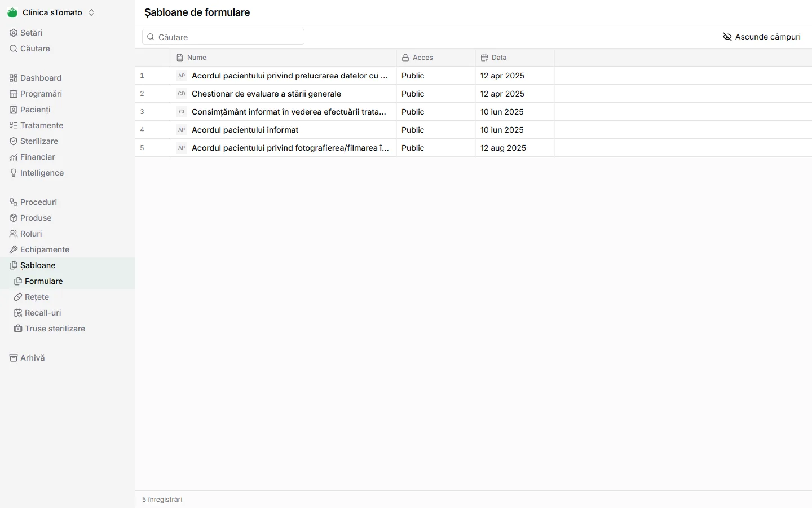Click the Sterilizare shield icon

click(14, 141)
